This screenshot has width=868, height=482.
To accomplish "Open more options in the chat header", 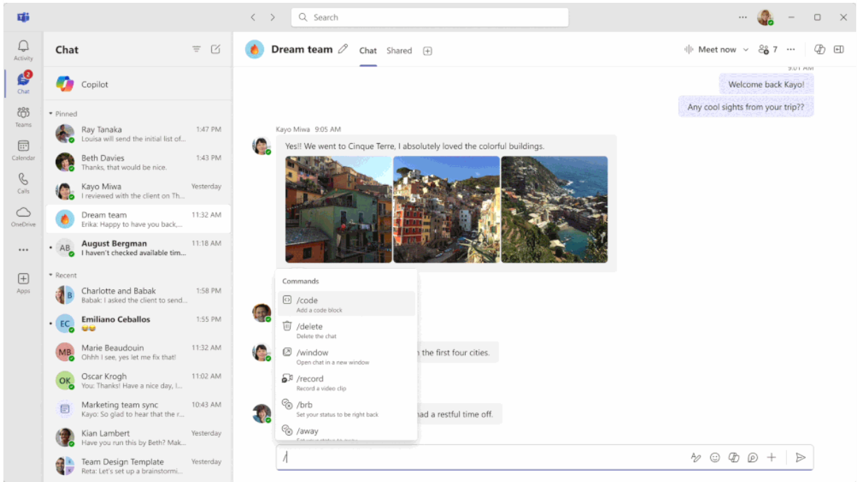I will click(790, 49).
